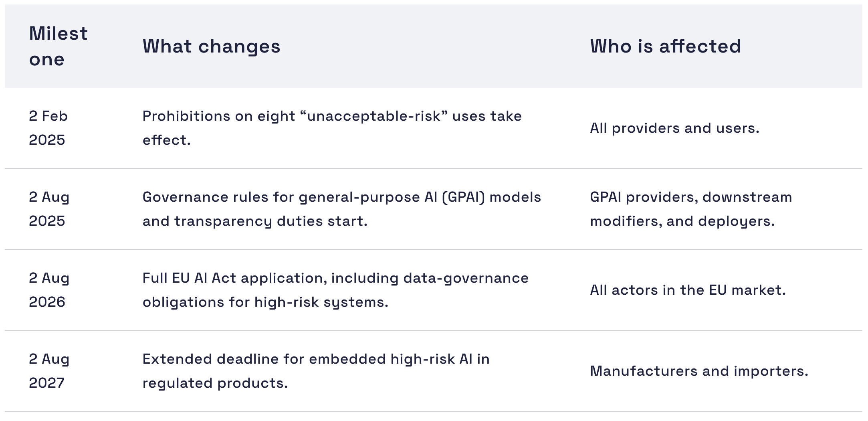Viewport: 868px width, 421px height.
Task: Click obligations for high-risk systems line
Action: [x=265, y=302]
